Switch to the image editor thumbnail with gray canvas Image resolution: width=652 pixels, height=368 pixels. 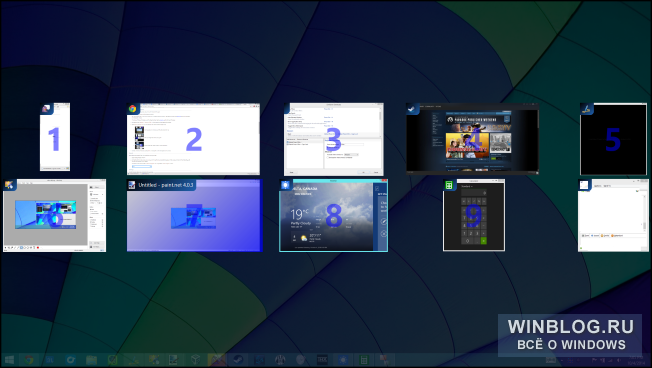click(x=54, y=215)
